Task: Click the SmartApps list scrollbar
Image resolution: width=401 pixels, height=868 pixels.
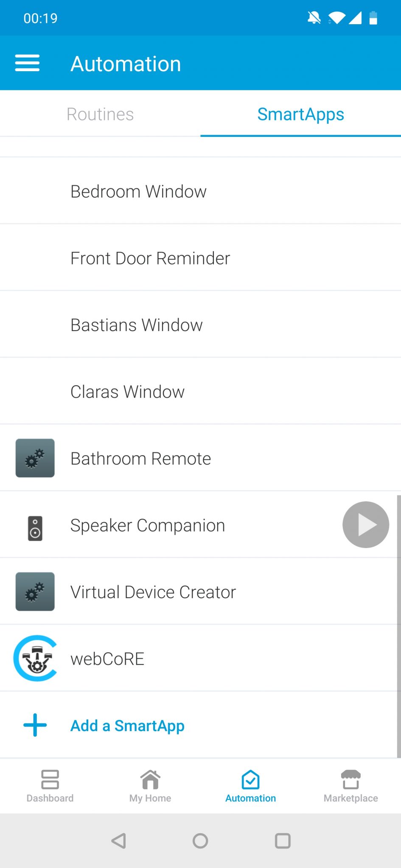Action: (x=398, y=625)
